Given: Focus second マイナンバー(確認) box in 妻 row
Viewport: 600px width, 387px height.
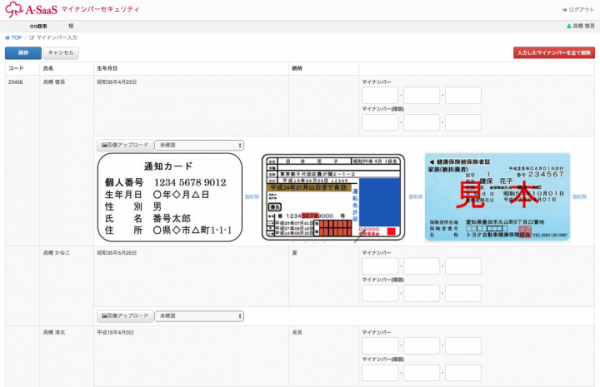Looking at the screenshot, I should tap(422, 293).
